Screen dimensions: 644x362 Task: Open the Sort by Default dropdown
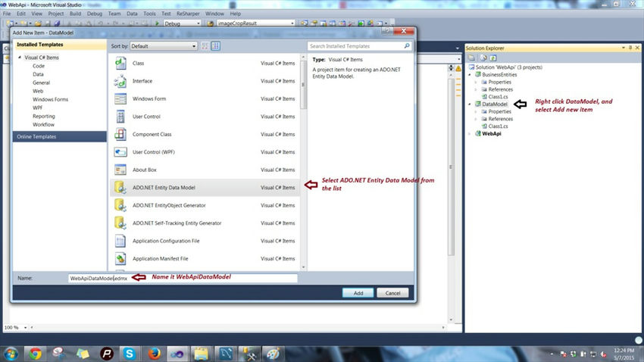(x=164, y=46)
